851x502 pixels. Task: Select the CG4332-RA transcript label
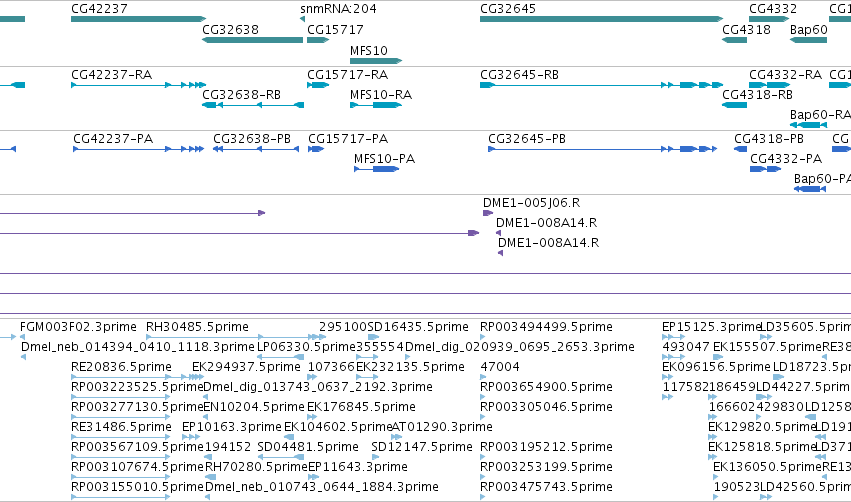tap(785, 74)
